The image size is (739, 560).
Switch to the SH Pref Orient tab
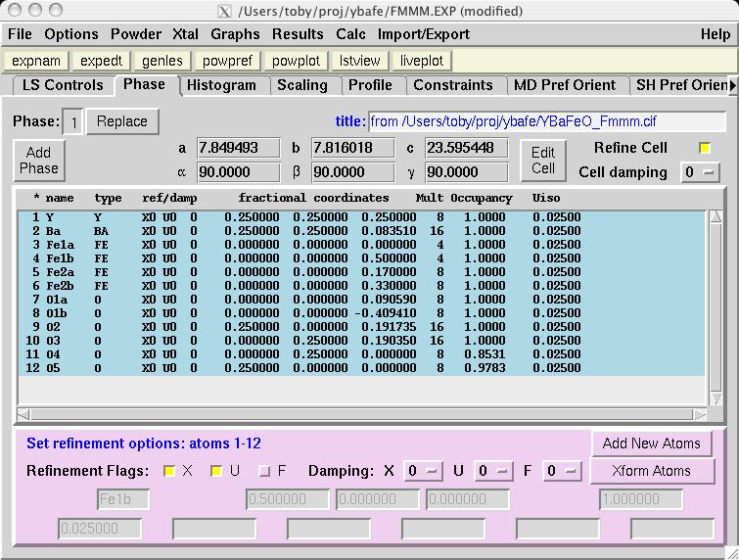tap(679, 85)
